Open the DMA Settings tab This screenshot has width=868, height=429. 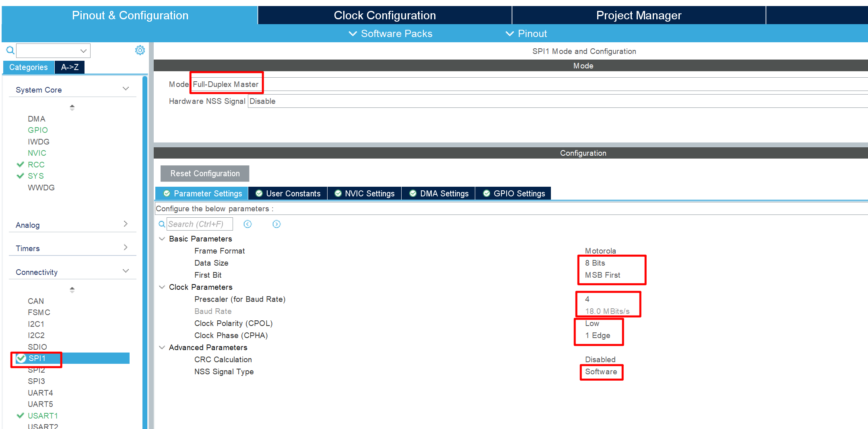coord(439,194)
